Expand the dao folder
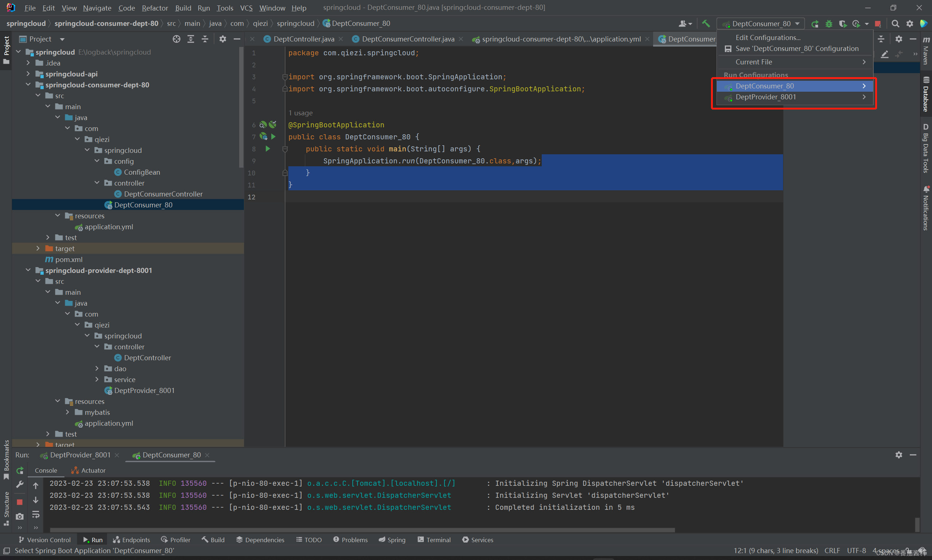The width and height of the screenshot is (932, 560). tap(97, 368)
